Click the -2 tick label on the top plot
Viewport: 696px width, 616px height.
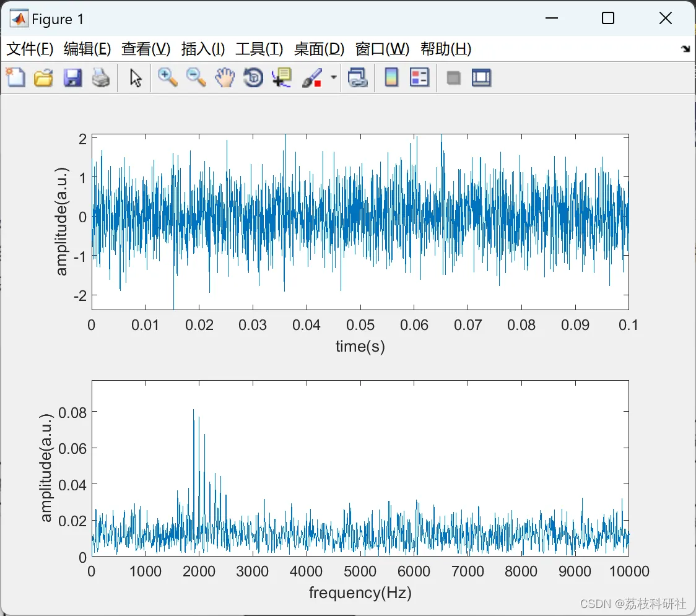(80, 295)
